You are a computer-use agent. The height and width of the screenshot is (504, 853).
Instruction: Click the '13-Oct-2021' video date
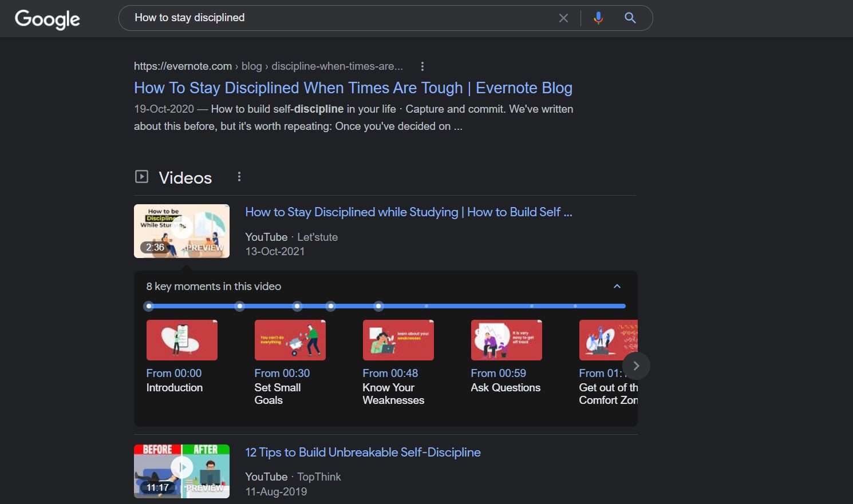tap(275, 251)
